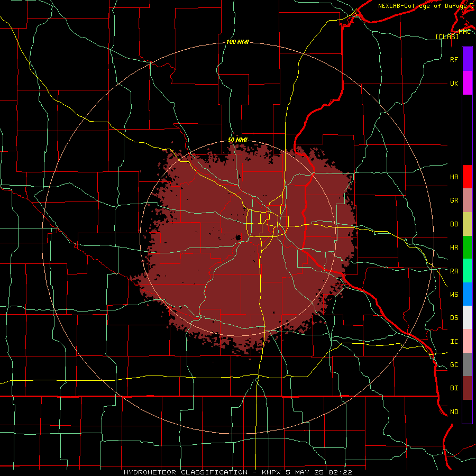
Task: Click the Hydrometeor Classification KMPX caption
Action: tap(237, 472)
